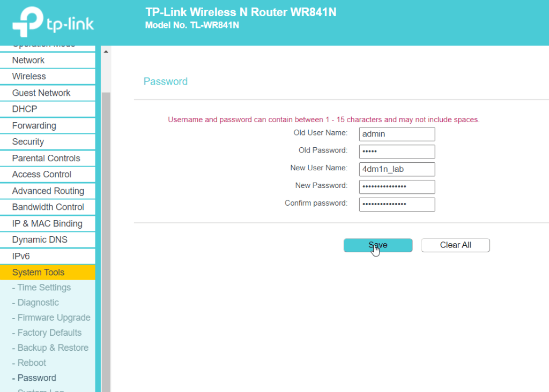Image resolution: width=549 pixels, height=392 pixels.
Task: Click the Confirm password field
Action: [x=397, y=204]
